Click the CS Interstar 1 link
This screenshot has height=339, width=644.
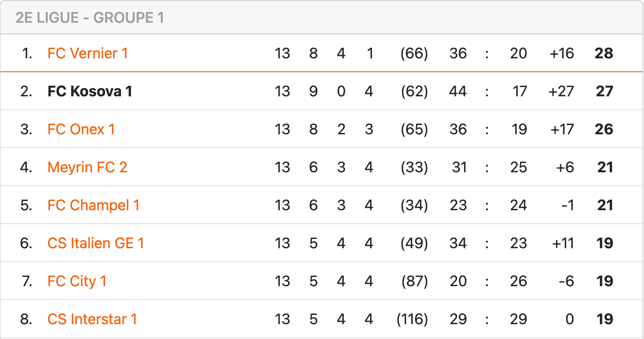(92, 319)
